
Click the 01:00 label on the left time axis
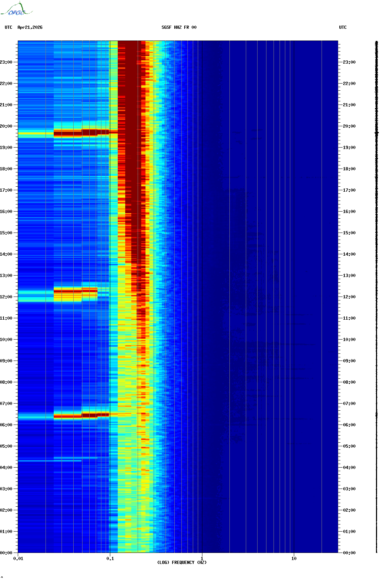pos(6,532)
